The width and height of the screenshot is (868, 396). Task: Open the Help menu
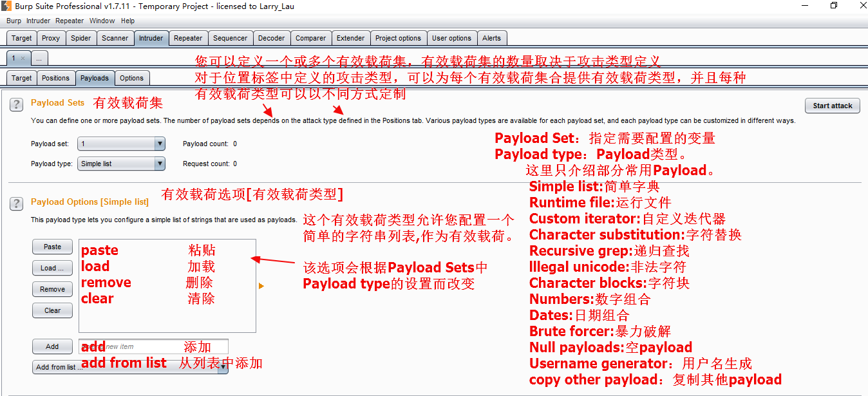127,21
